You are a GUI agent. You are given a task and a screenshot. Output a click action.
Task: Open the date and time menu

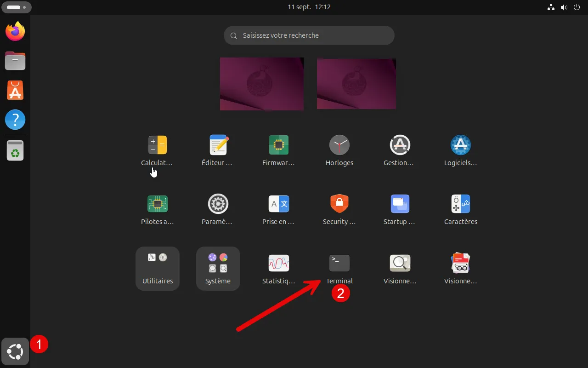click(x=309, y=7)
